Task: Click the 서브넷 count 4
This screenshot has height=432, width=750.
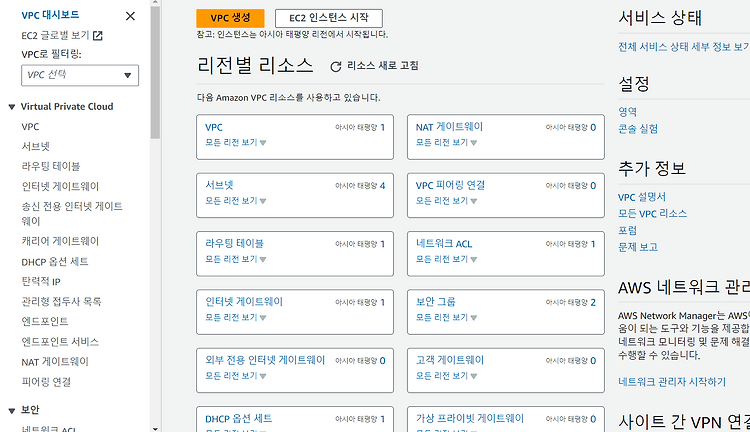Action: (382, 186)
